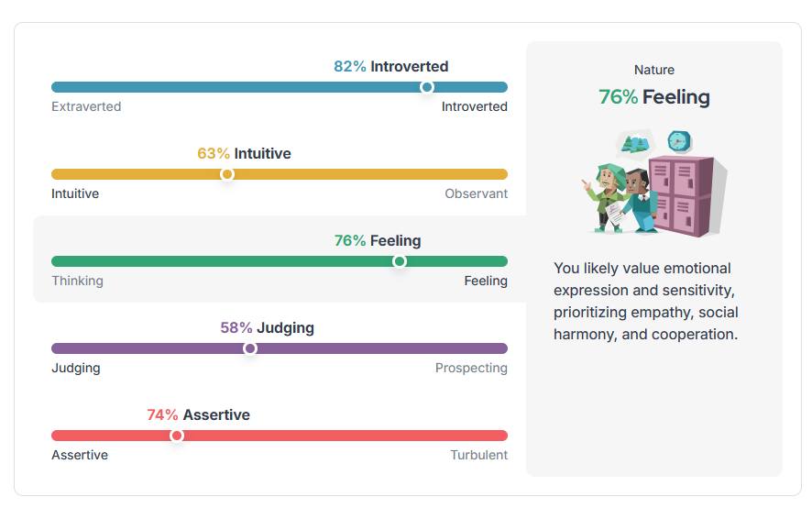Select the 82% Introverted trait heading
Screen dimensions: 812x508
point(390,66)
